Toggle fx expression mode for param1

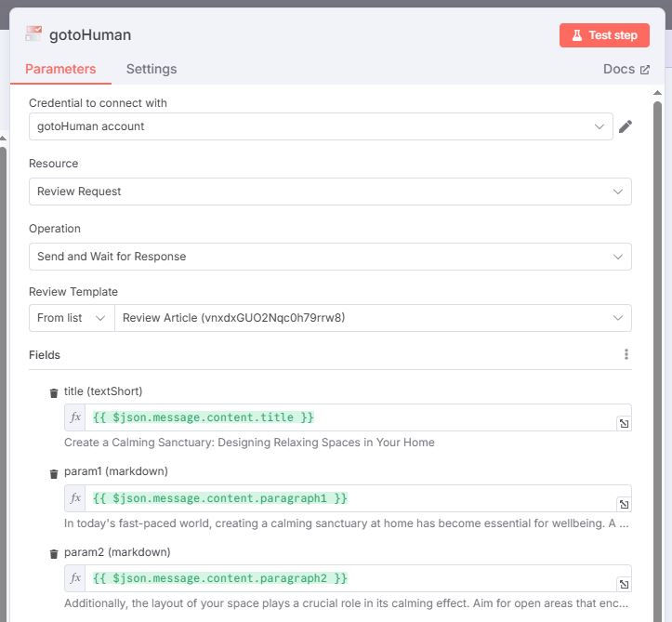75,497
